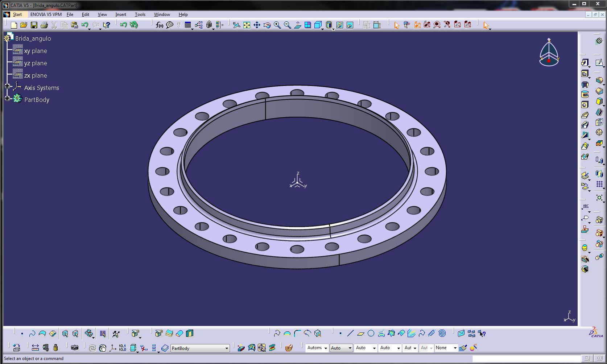The width and height of the screenshot is (607, 364).
Task: Select the Rotate view icon
Action: (267, 25)
